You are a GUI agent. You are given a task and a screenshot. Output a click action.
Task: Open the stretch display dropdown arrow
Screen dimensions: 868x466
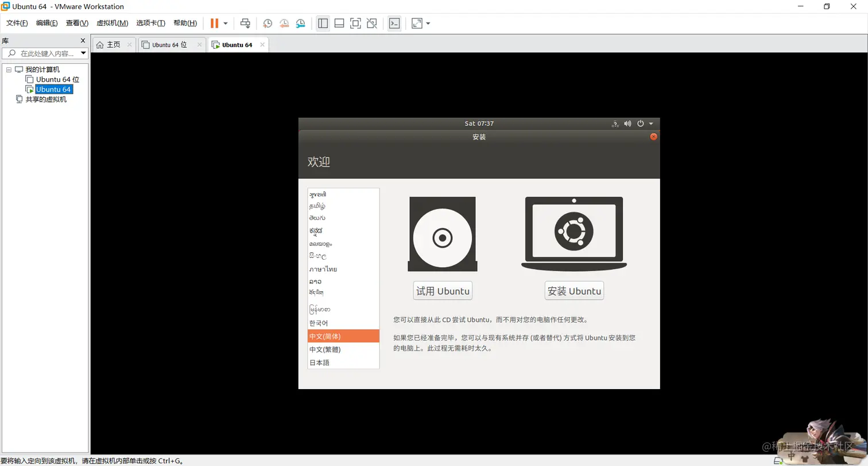428,23
